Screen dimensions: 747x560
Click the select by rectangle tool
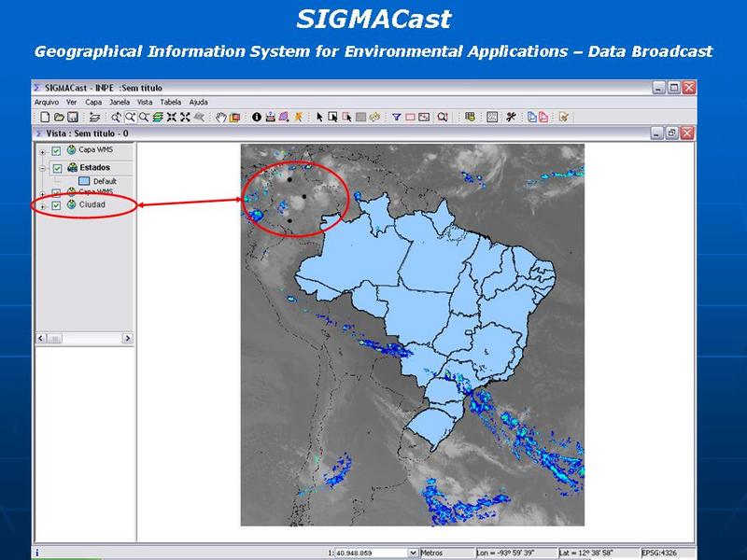click(333, 118)
